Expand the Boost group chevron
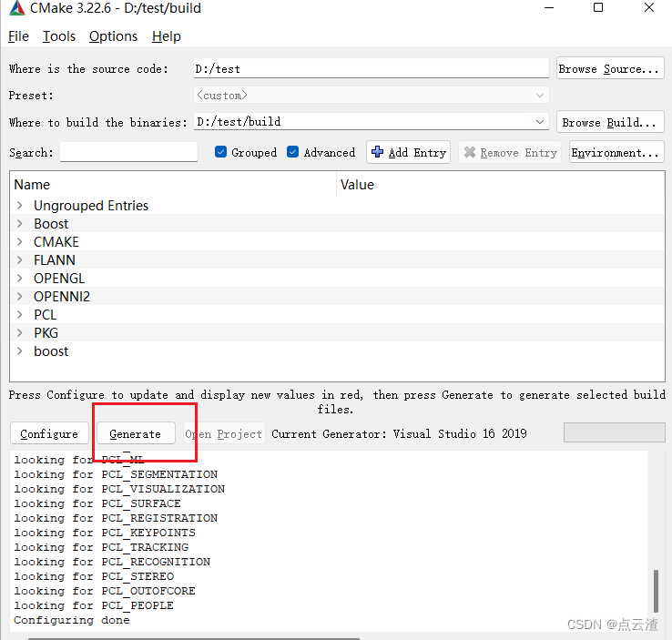 click(x=20, y=223)
